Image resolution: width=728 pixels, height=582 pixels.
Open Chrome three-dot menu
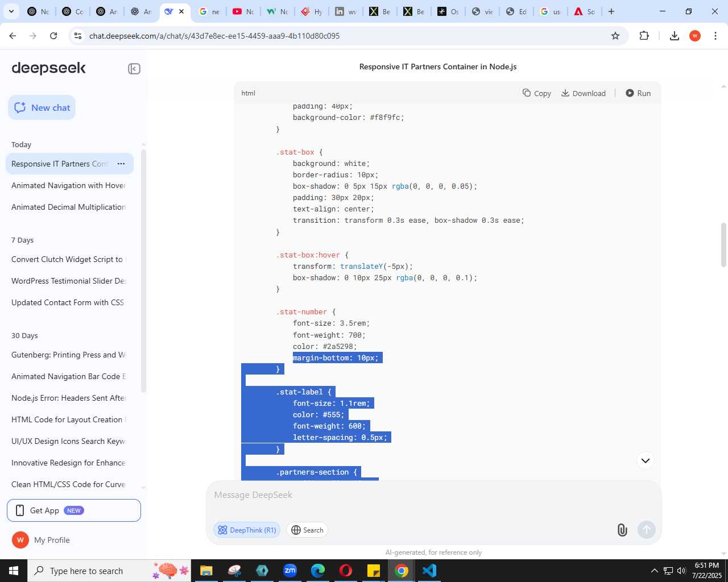(715, 36)
